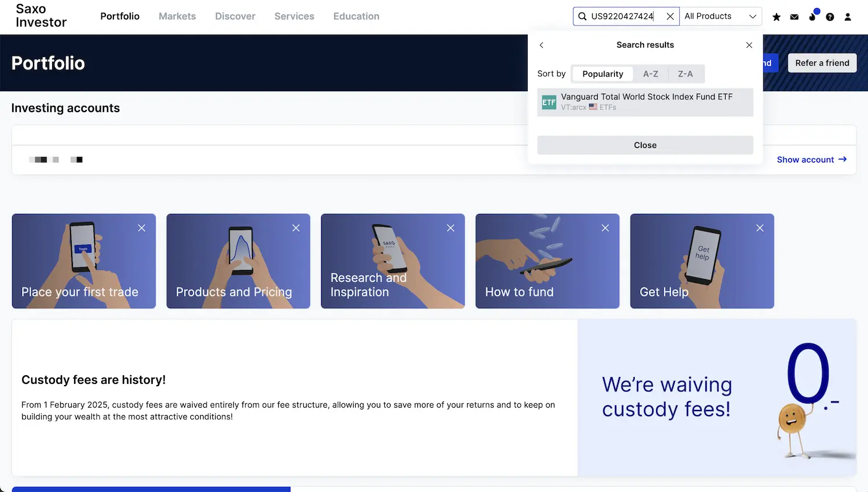
Task: Sort results by Popularity
Action: (x=602, y=74)
